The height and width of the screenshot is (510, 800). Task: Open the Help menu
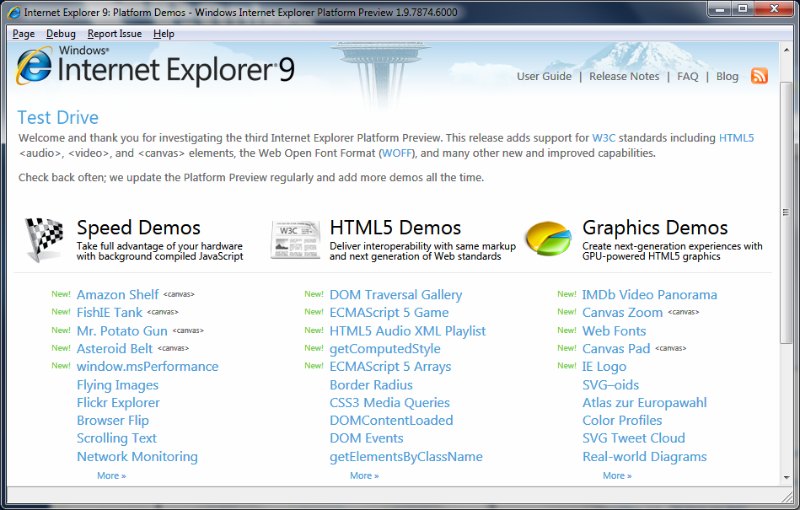point(164,34)
